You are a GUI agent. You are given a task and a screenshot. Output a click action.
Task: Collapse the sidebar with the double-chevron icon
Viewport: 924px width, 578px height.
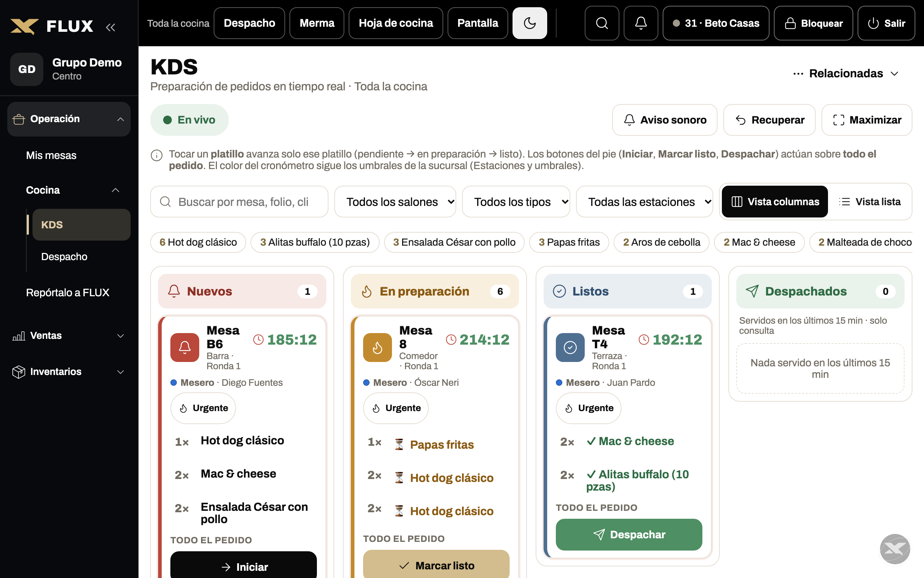110,27
